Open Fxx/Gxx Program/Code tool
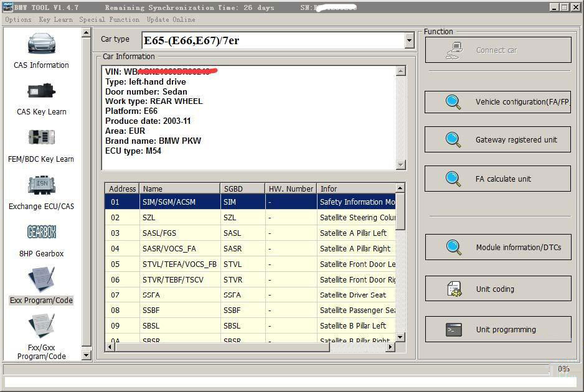Image resolution: width=584 pixels, height=392 pixels. pyautogui.click(x=41, y=329)
